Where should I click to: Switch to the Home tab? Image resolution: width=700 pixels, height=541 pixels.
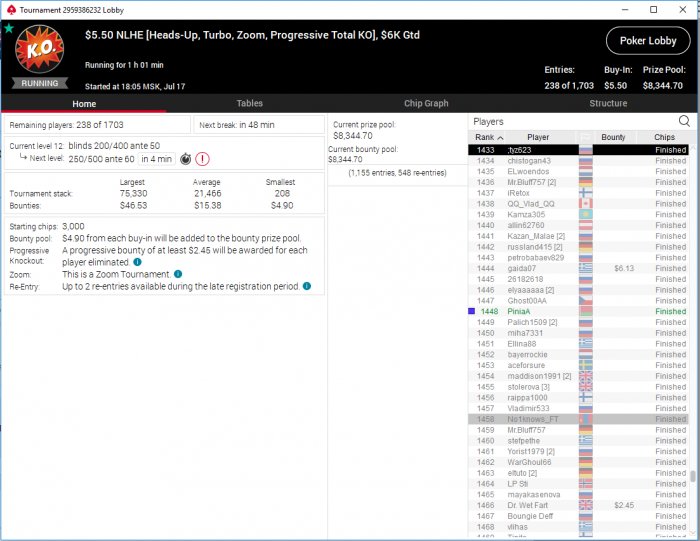[x=84, y=104]
